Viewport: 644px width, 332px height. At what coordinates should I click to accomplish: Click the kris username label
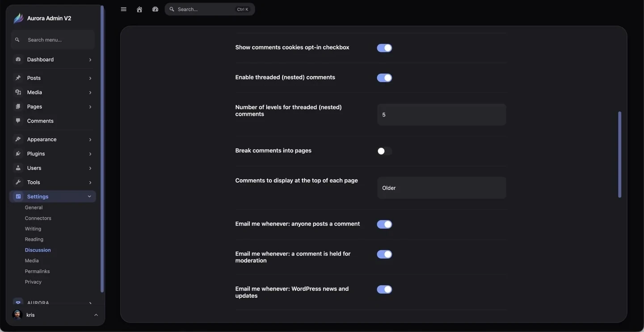(x=30, y=315)
